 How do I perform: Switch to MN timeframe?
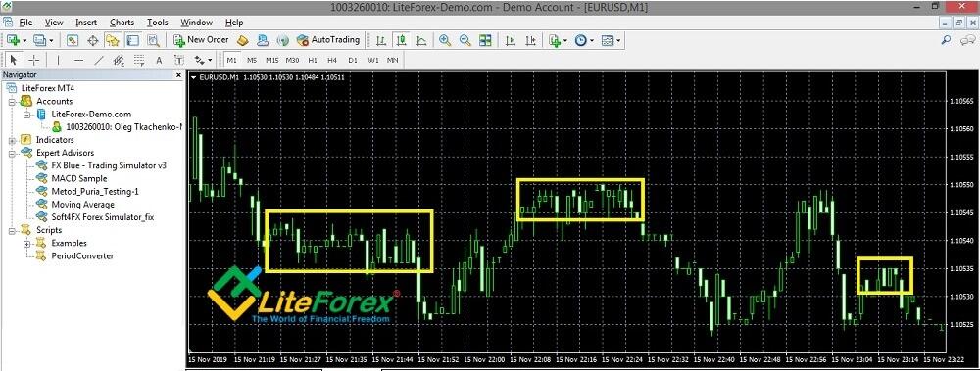point(393,60)
